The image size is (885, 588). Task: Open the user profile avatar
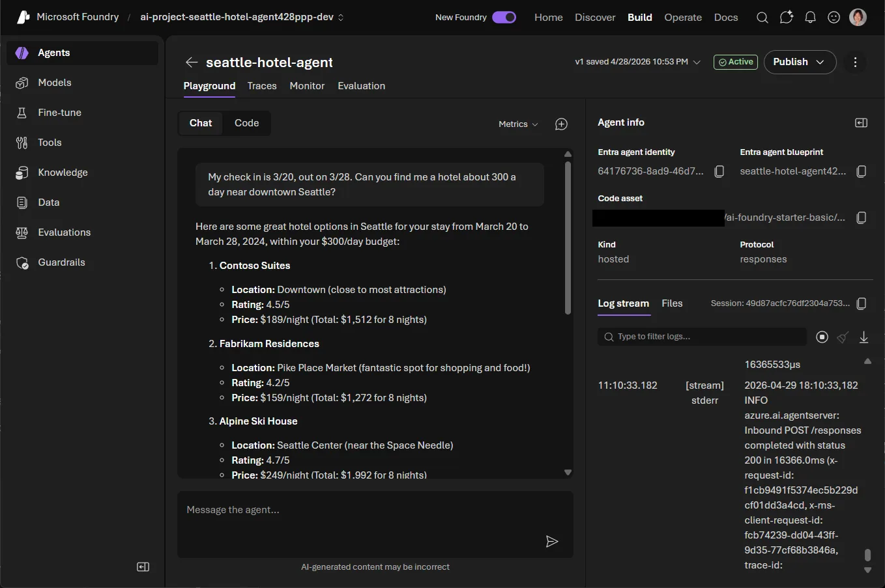[858, 18]
